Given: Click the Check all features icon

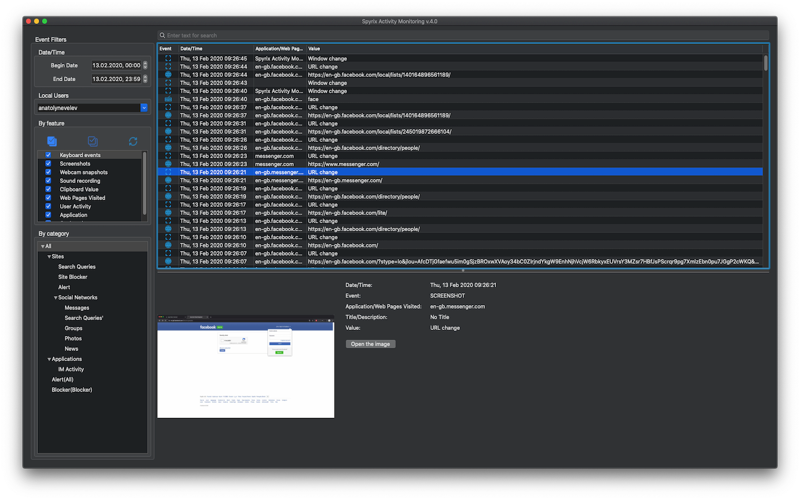Looking at the screenshot, I should (52, 141).
